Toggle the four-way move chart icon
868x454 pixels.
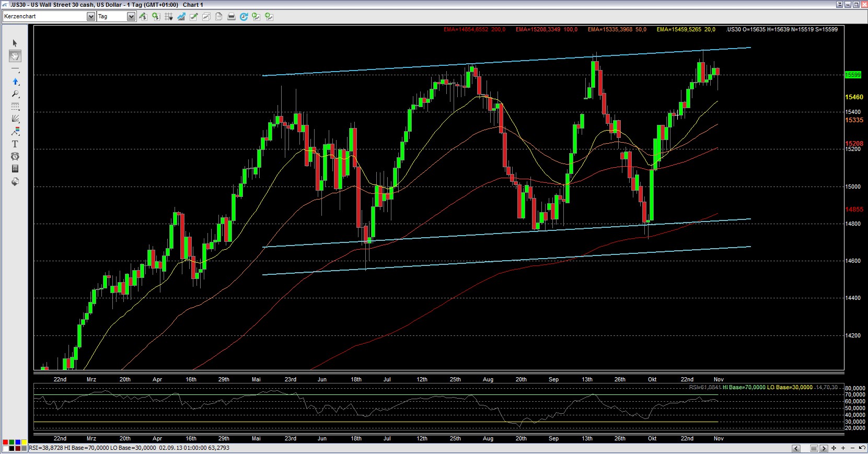coord(834,448)
